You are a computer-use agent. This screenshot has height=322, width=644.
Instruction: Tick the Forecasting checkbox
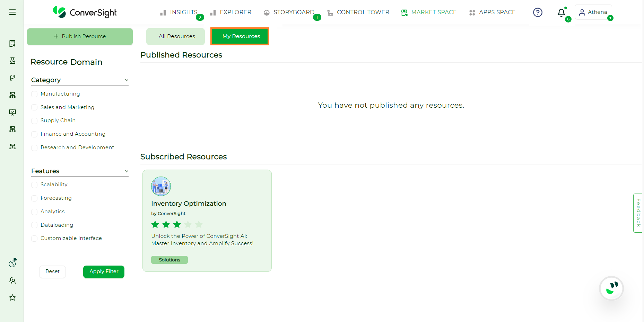[x=34, y=198]
